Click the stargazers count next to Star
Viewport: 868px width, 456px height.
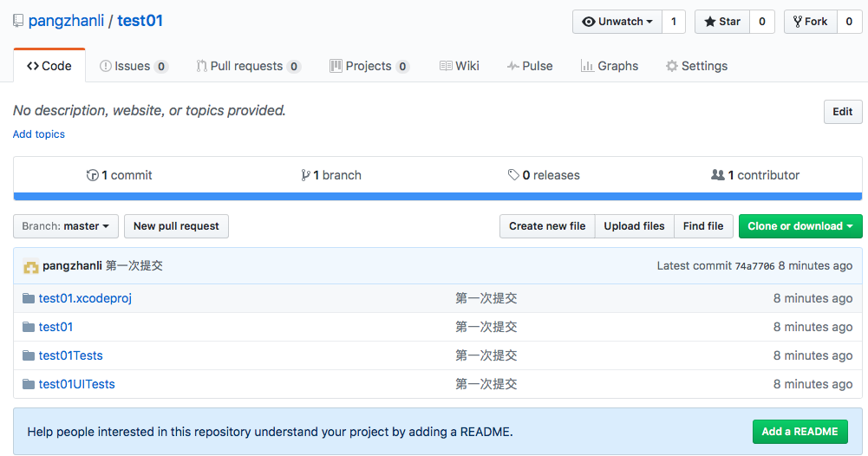762,22
